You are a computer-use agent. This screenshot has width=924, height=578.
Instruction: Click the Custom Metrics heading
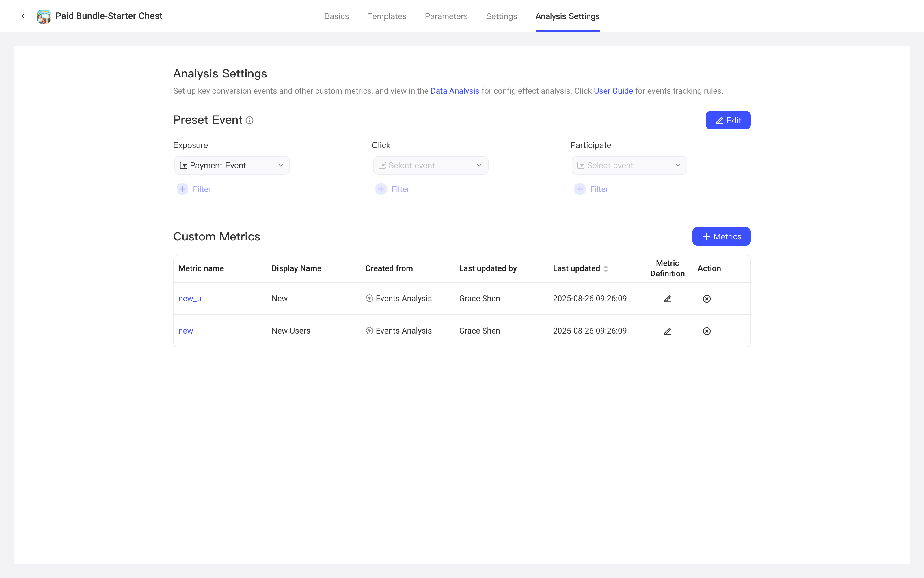point(217,237)
